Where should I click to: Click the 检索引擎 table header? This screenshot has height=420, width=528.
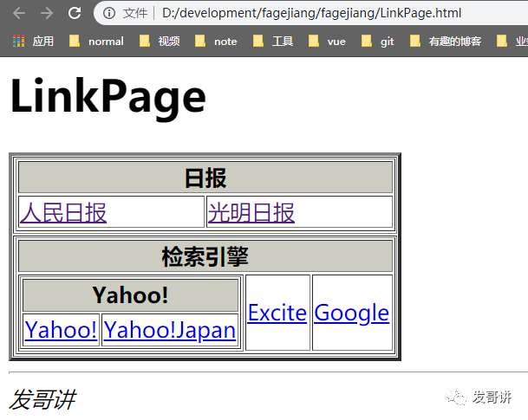tap(205, 256)
